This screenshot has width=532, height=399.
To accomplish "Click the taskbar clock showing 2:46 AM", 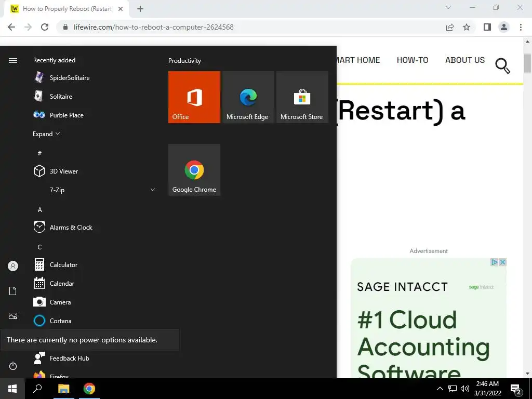I will coord(487,389).
